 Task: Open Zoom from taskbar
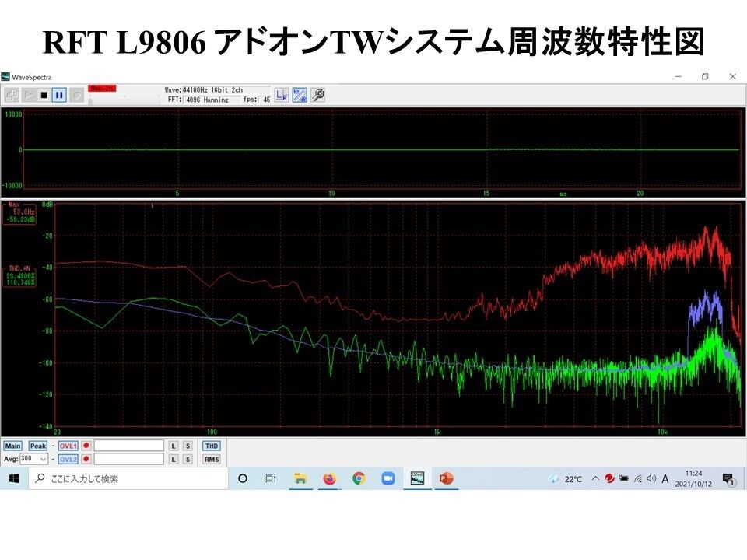[388, 478]
